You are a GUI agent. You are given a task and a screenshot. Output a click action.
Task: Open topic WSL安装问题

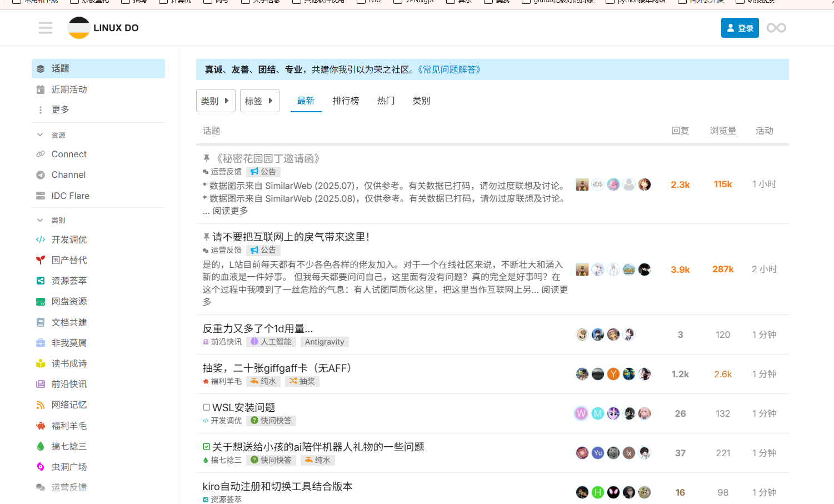pos(243,407)
